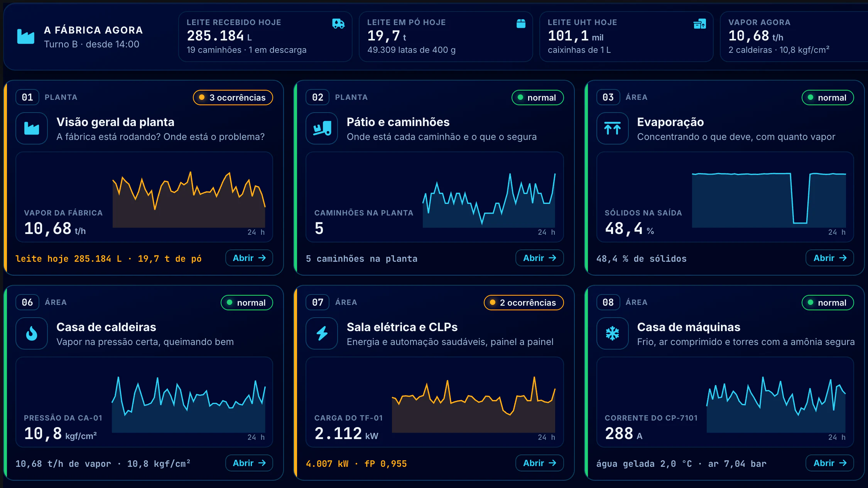The height and width of the screenshot is (488, 868).
Task: Click the 07 number tag on área card
Action: (x=317, y=302)
